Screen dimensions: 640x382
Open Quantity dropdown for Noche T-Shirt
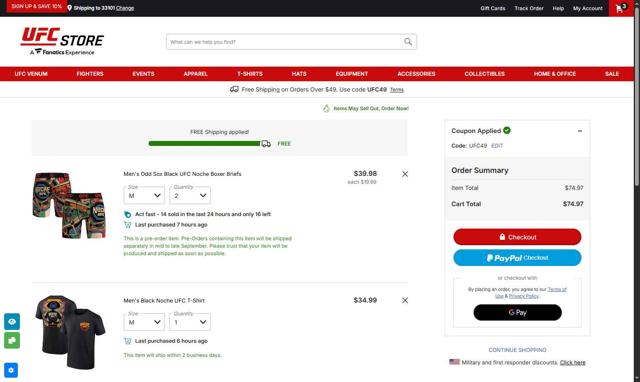190,322
